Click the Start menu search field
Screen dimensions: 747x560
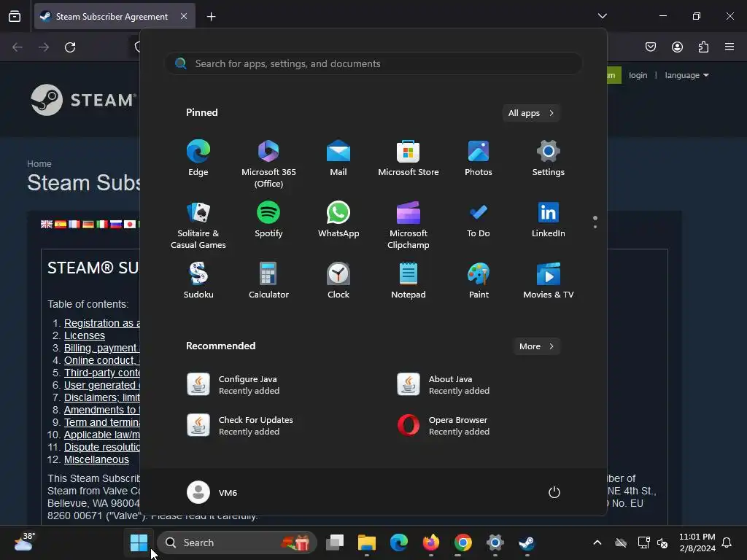click(x=373, y=63)
